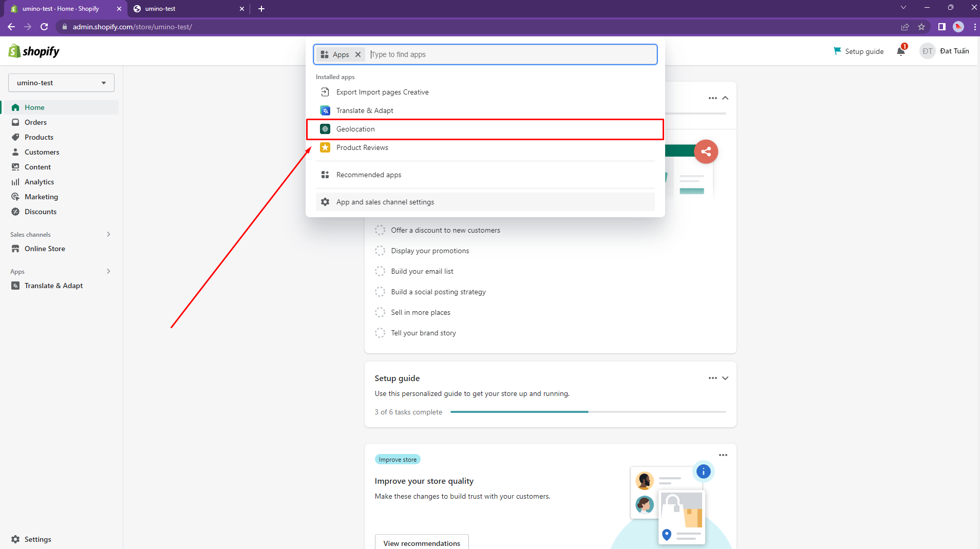
Task: Click the Geolocation globe icon
Action: (x=325, y=129)
